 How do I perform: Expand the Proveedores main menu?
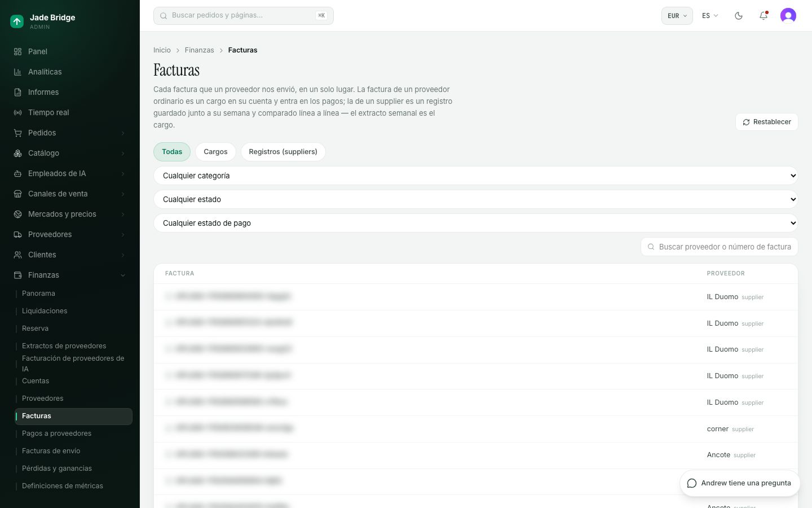pos(70,234)
